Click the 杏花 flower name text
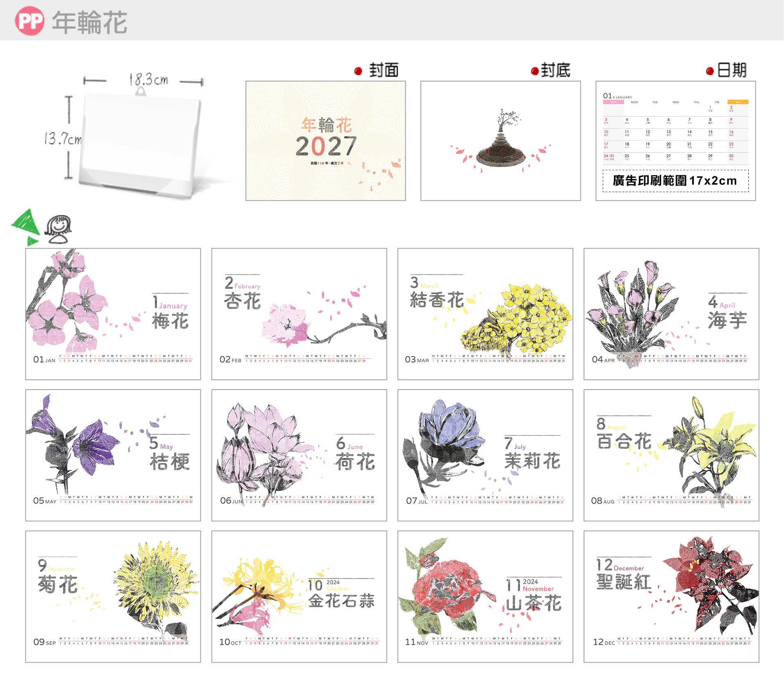Viewport: 784px width, 683px height. coord(242,301)
